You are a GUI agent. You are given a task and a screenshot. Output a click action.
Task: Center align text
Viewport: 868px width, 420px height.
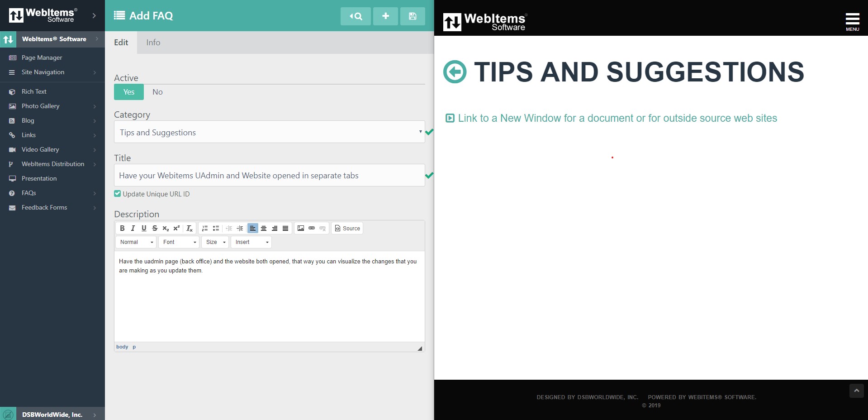[x=264, y=228]
